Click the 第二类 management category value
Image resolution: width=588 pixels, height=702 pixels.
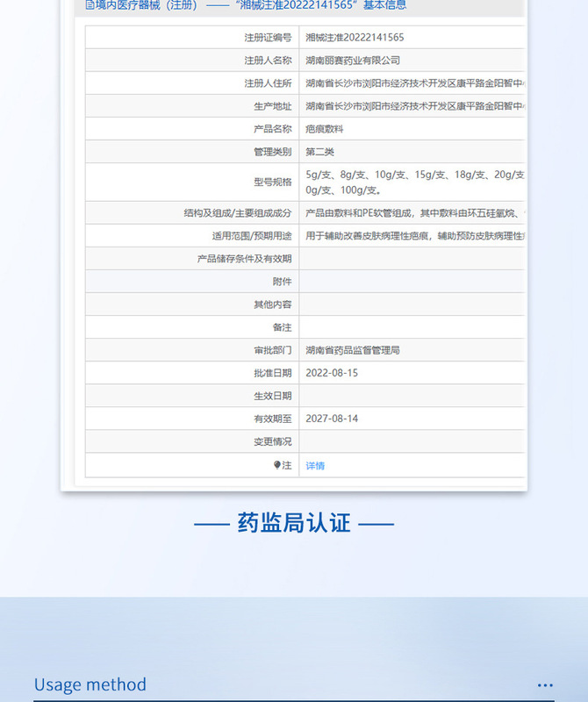(319, 152)
